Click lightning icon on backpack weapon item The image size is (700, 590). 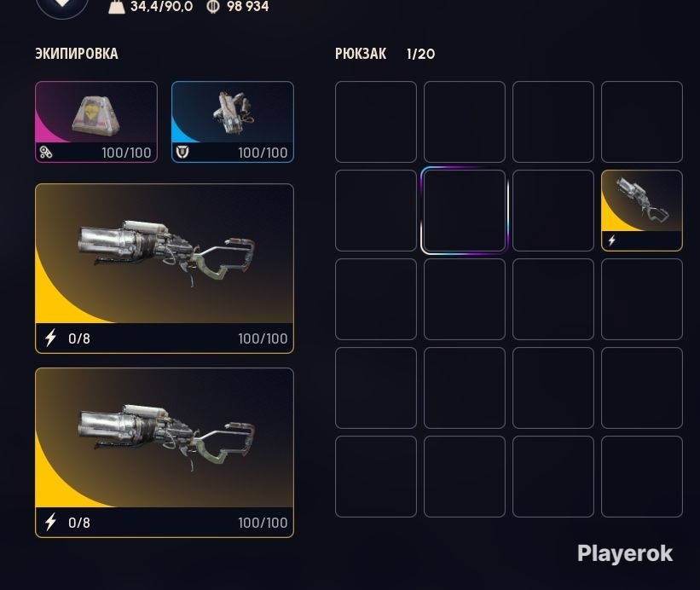pos(611,240)
